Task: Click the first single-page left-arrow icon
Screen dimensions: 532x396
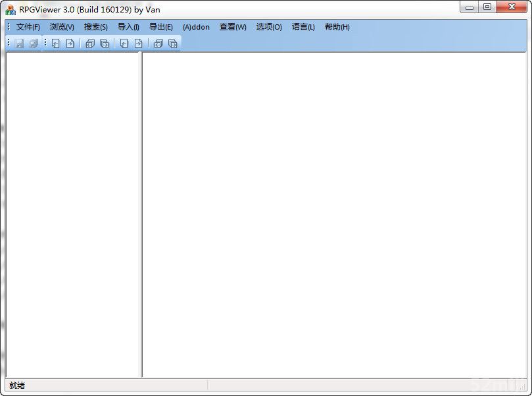Action: tap(56, 43)
